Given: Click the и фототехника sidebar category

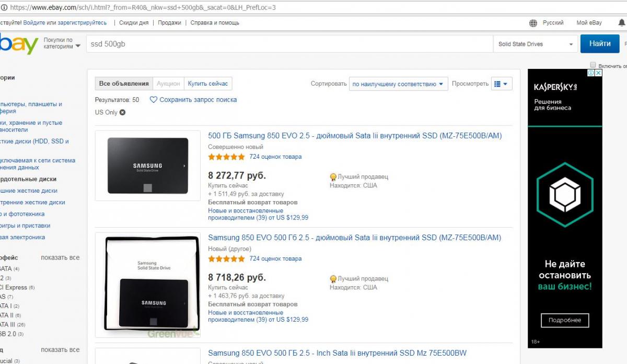Looking at the screenshot, I should (x=22, y=214).
